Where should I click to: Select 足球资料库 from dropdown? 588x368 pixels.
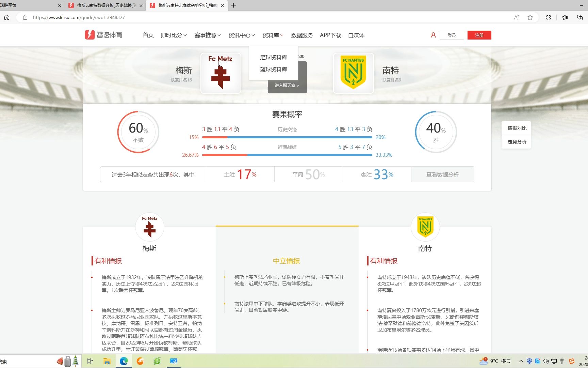click(274, 57)
